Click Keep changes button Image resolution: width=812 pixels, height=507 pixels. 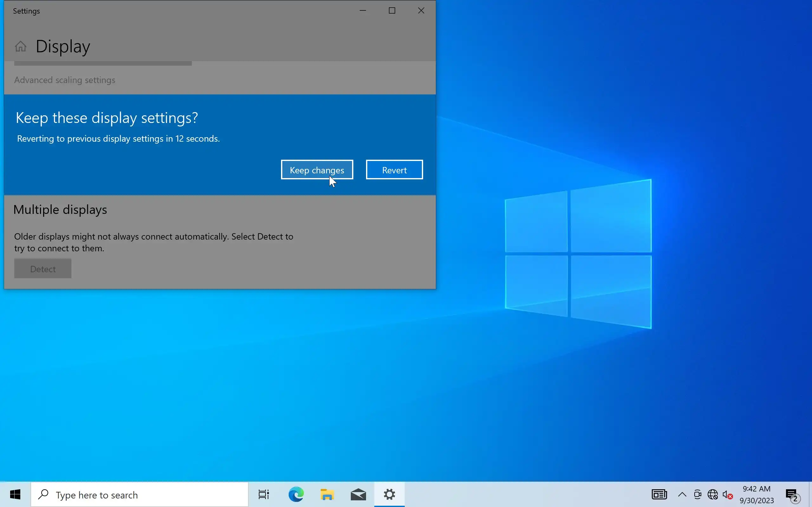tap(317, 170)
